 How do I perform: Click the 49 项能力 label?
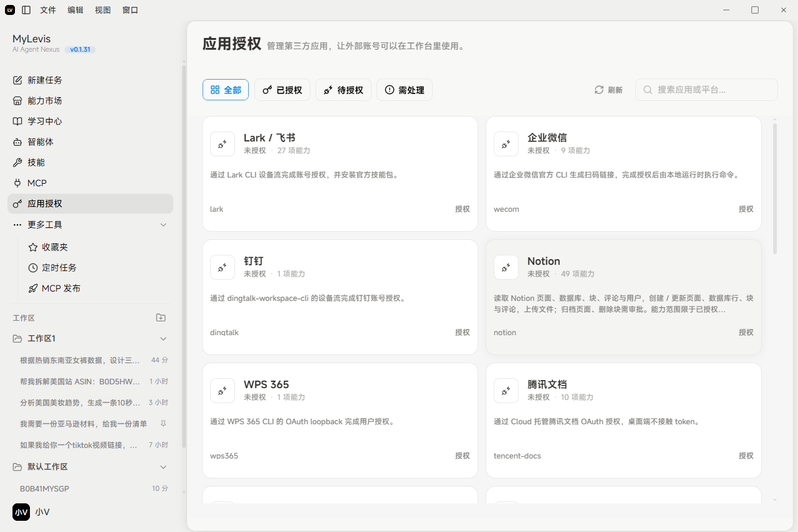tap(578, 274)
